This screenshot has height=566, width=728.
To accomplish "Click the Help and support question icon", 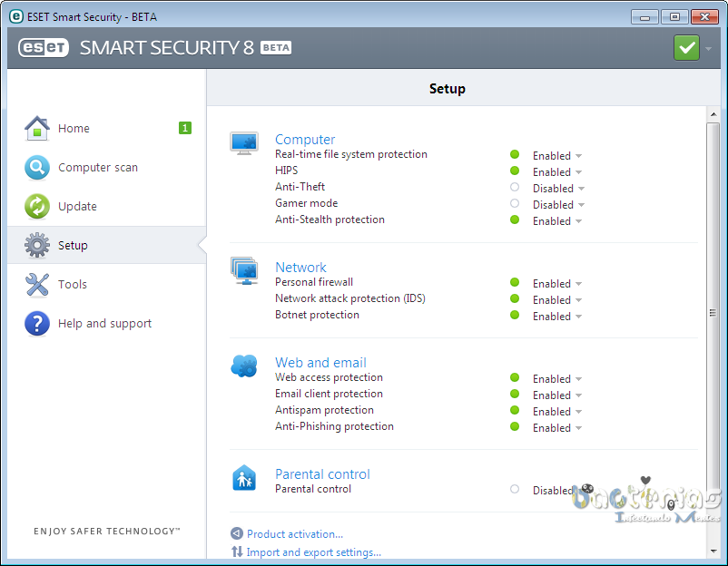I will pos(36,323).
